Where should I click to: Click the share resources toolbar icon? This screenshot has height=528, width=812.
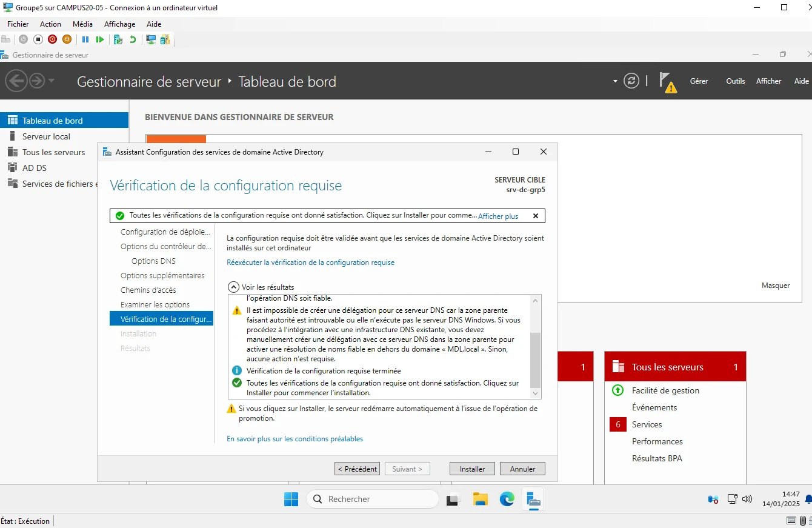tap(165, 39)
